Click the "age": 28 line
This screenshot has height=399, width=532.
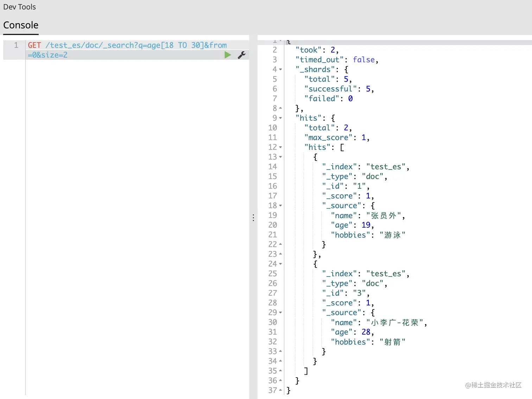tap(352, 332)
